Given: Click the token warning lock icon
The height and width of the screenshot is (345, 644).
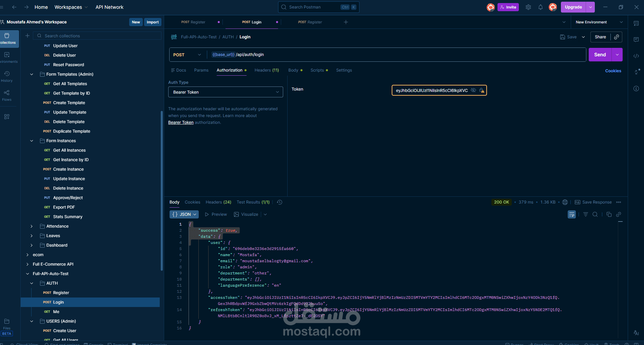Looking at the screenshot, I should [482, 91].
